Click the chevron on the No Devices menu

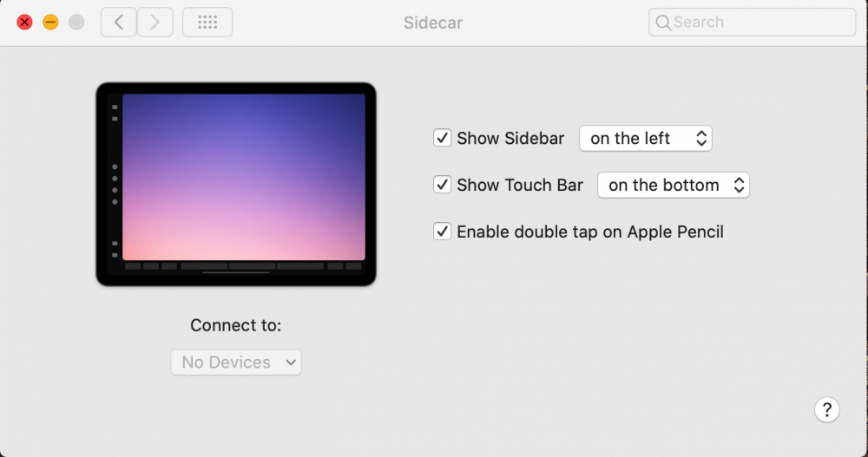(291, 362)
